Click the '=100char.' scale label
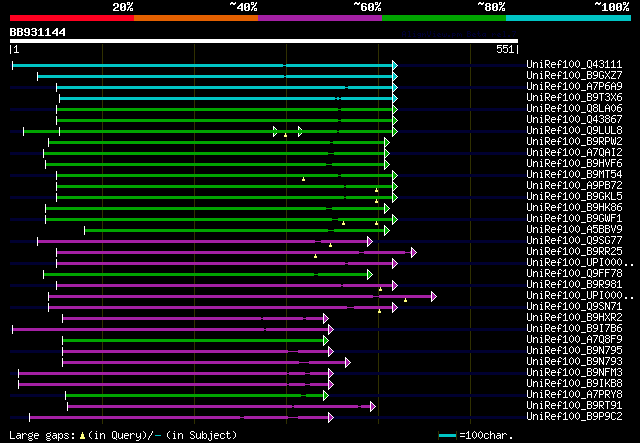The width and height of the screenshot is (640, 443). (486, 435)
